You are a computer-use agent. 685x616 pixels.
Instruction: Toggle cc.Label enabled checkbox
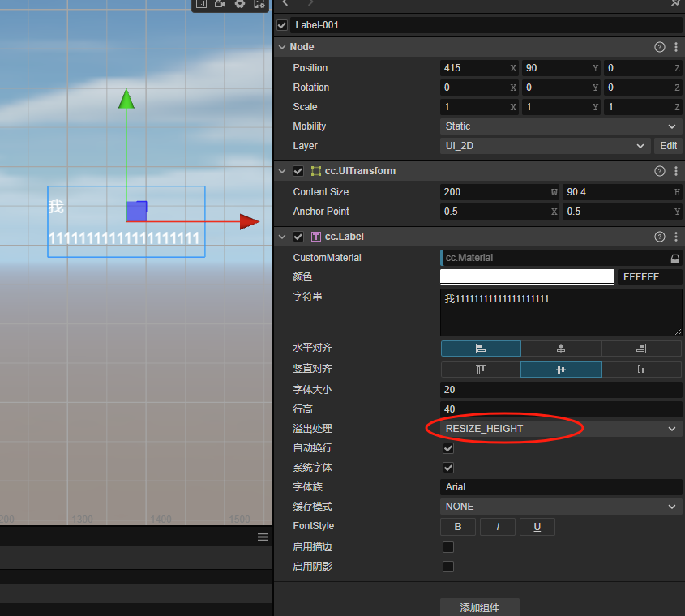click(x=298, y=237)
